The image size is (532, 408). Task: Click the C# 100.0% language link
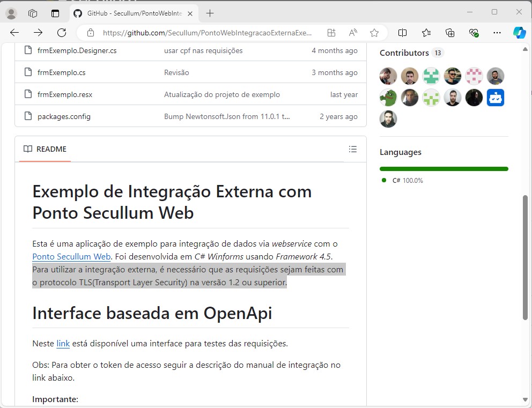pyautogui.click(x=408, y=181)
